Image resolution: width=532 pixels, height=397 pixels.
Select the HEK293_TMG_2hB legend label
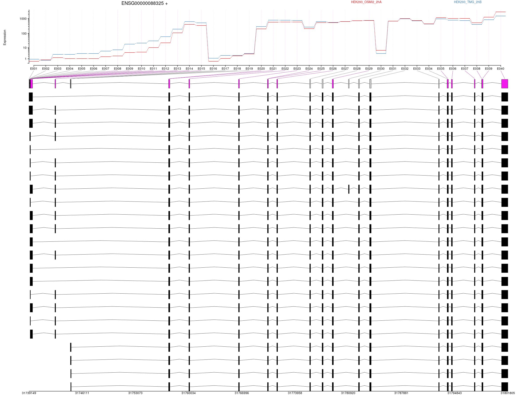tap(467, 2)
